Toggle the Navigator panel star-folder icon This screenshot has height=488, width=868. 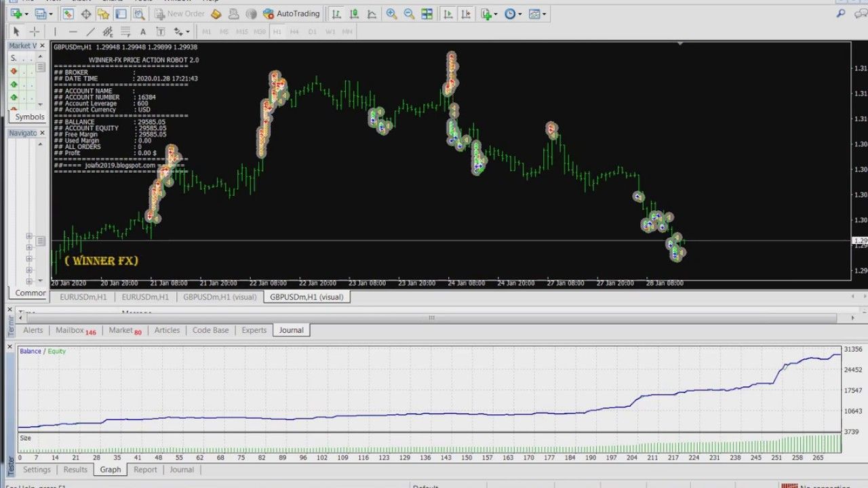(104, 14)
